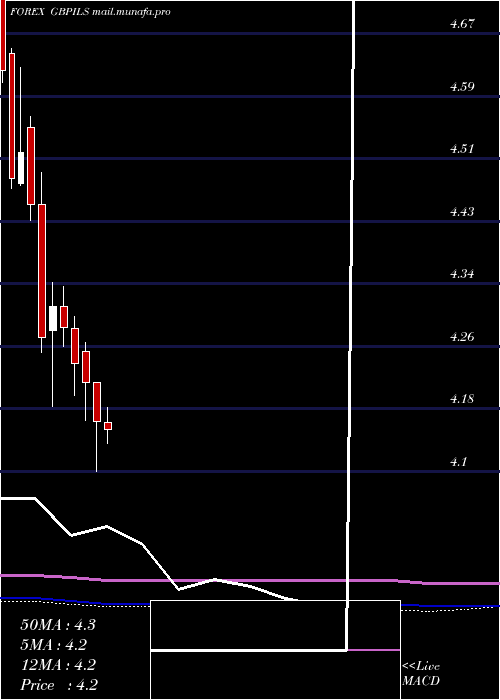
Task: Click the last small red candlestick
Action: pyautogui.click(x=108, y=426)
